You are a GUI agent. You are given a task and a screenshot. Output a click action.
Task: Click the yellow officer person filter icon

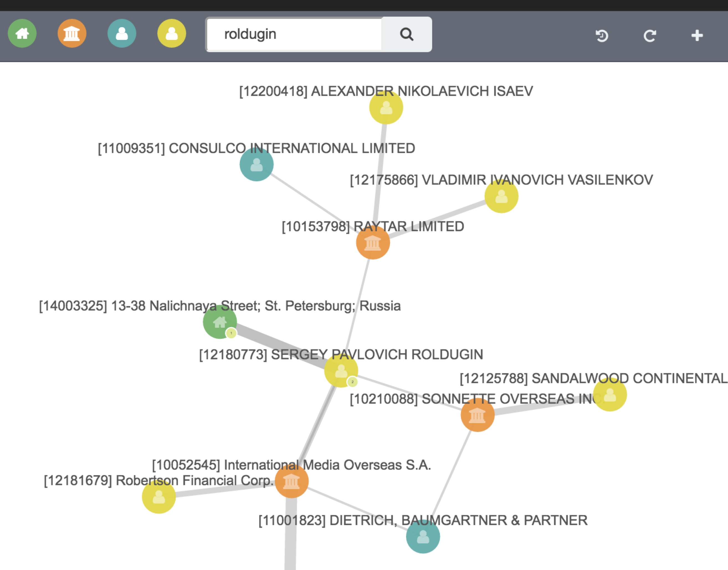171,33
